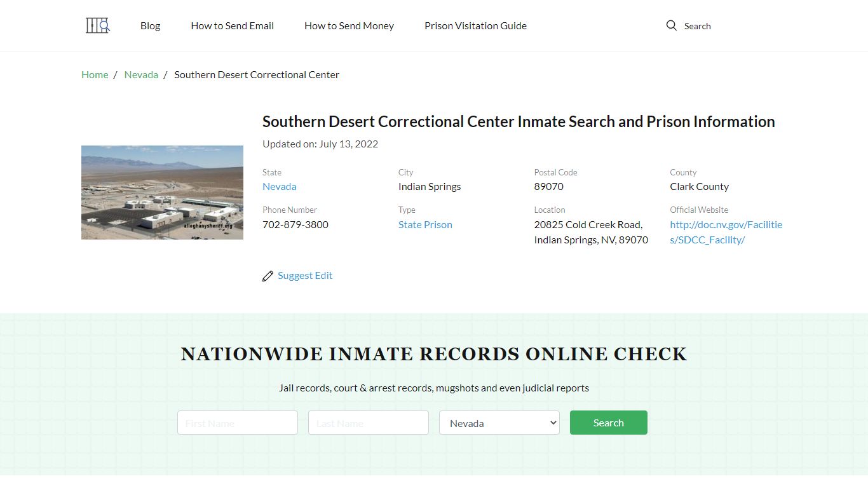This screenshot has width=868, height=488.
Task: Open the Nevada state link under State
Action: pyautogui.click(x=280, y=186)
